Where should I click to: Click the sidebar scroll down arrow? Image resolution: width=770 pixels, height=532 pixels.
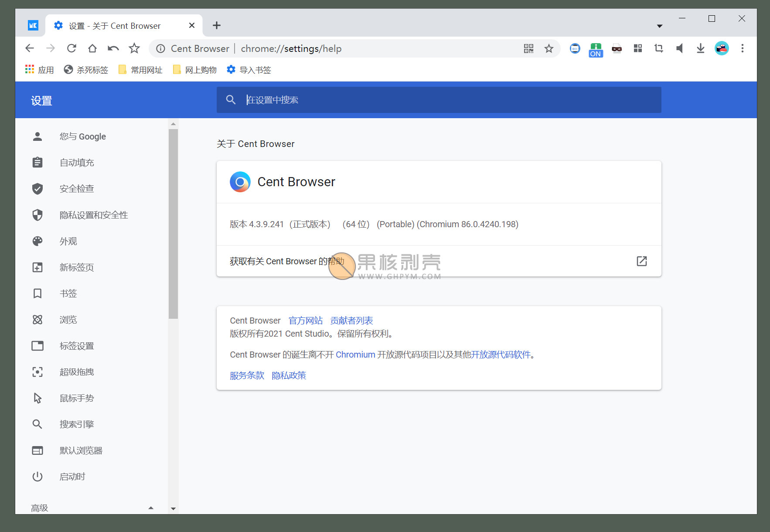[x=173, y=508]
